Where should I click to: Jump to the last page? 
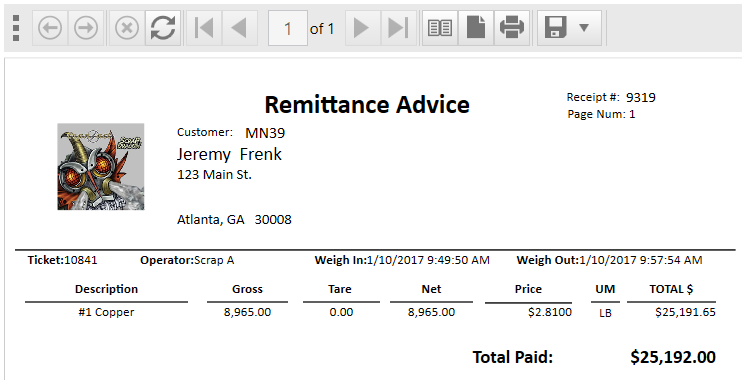(398, 28)
